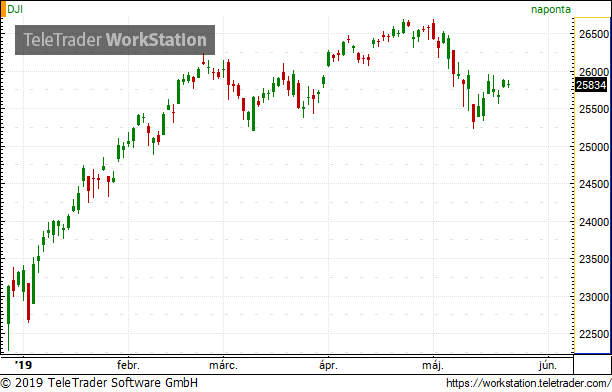Click the current price tag 25834
The height and width of the screenshot is (392, 612).
coord(591,85)
